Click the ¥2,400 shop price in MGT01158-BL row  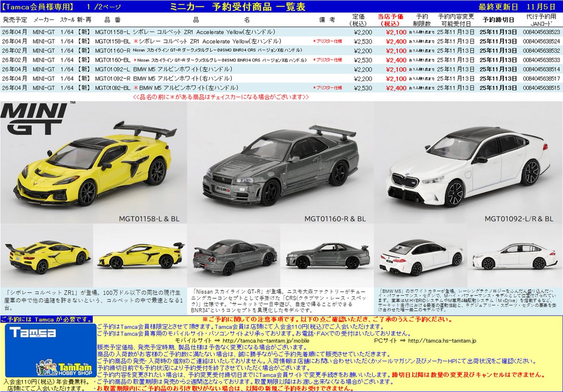coord(396,41)
